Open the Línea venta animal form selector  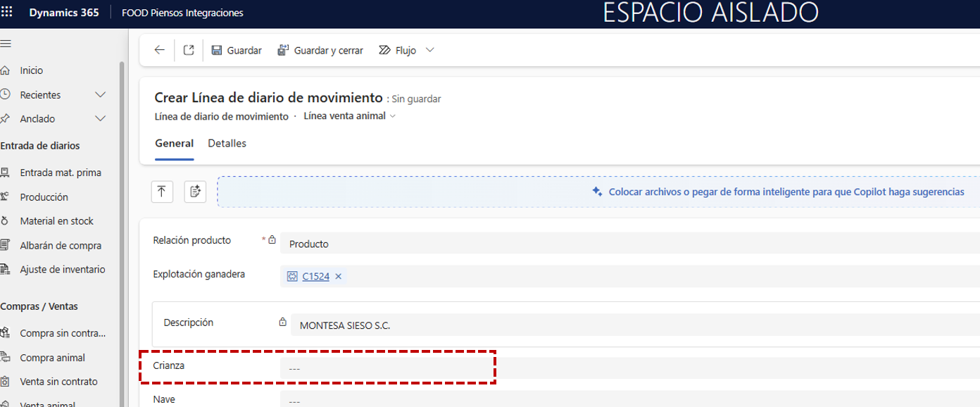349,116
